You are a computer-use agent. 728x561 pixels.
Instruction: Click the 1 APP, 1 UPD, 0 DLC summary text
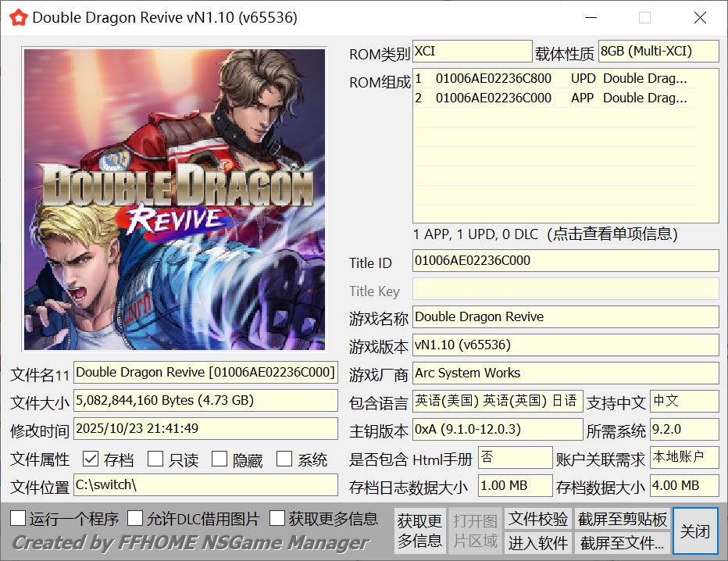545,234
